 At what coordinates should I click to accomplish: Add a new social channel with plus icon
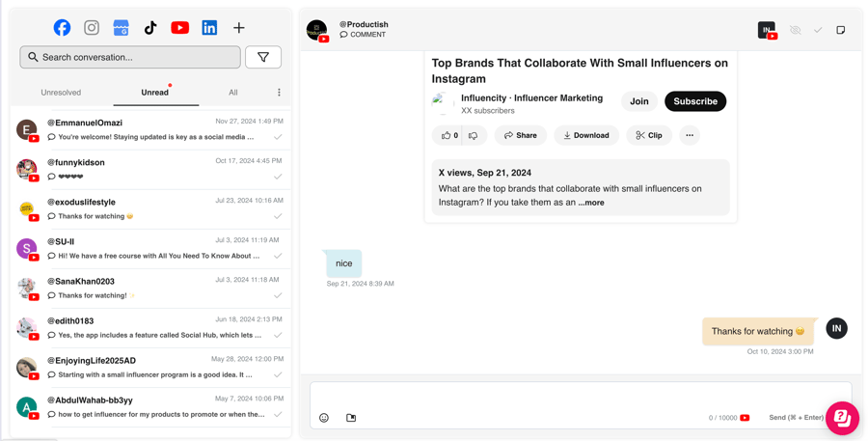(238, 28)
